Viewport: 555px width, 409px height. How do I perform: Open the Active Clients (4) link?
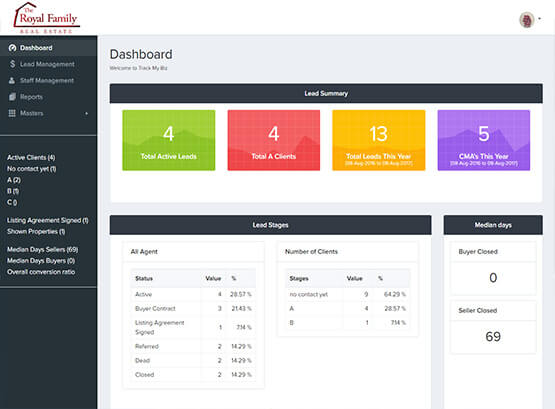[31, 157]
